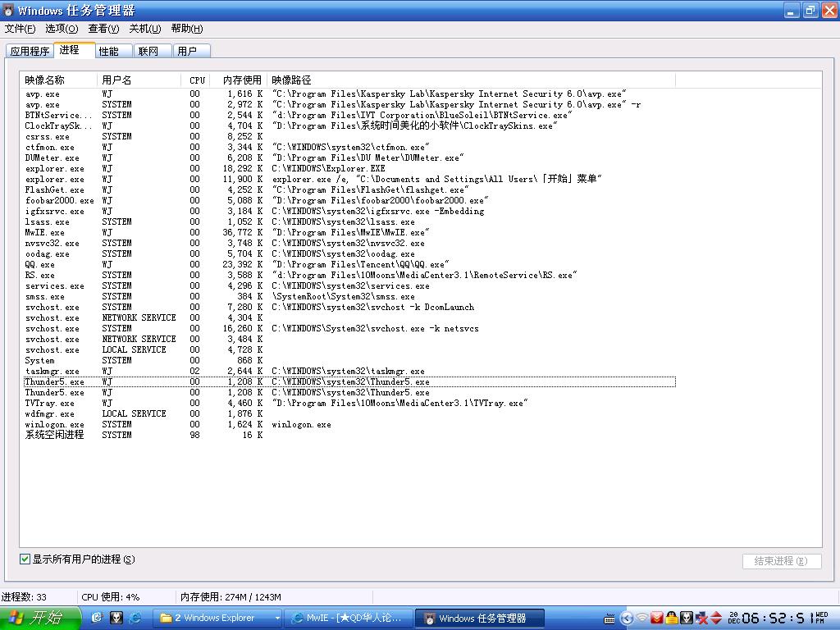Open Internet Explorer from quick launch

[x=135, y=618]
